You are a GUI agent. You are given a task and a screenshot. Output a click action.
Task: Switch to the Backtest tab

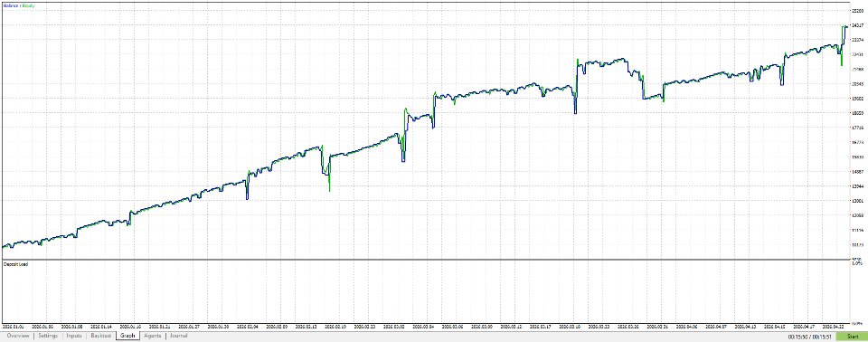pos(100,336)
